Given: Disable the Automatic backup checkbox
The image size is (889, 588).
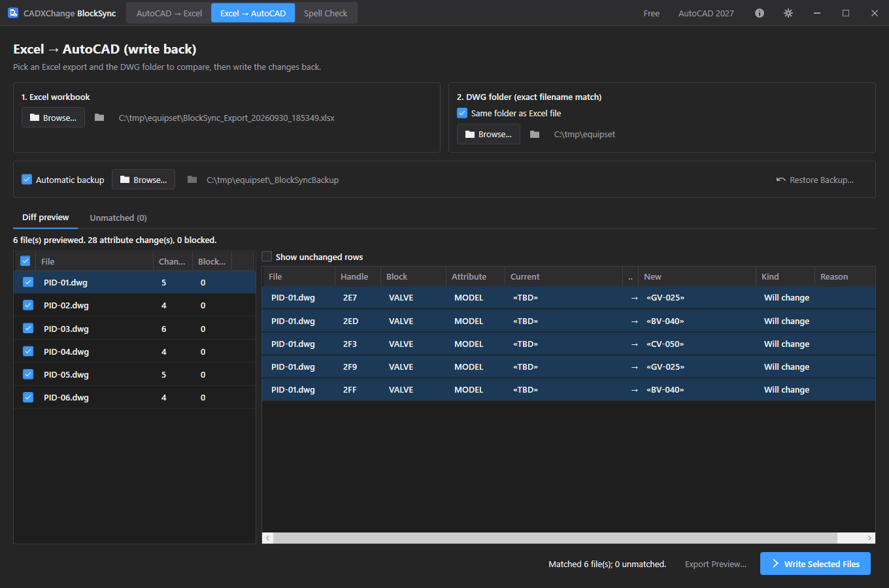Looking at the screenshot, I should tap(27, 179).
